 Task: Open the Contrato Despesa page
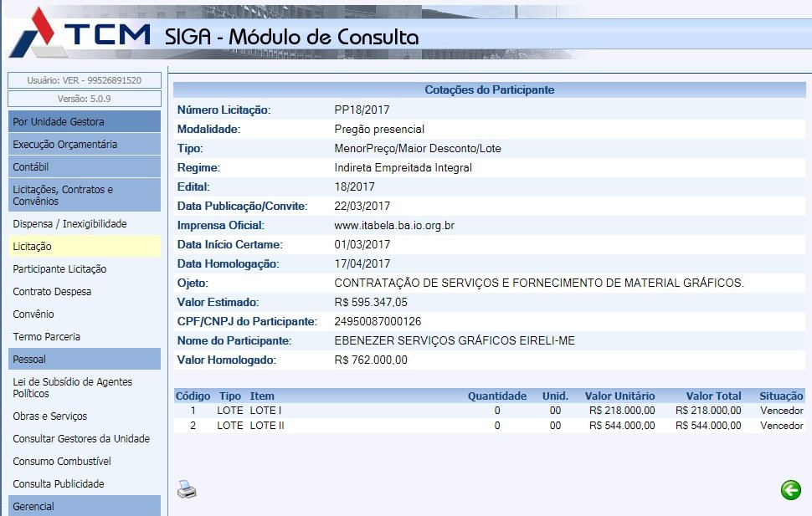[x=52, y=292]
